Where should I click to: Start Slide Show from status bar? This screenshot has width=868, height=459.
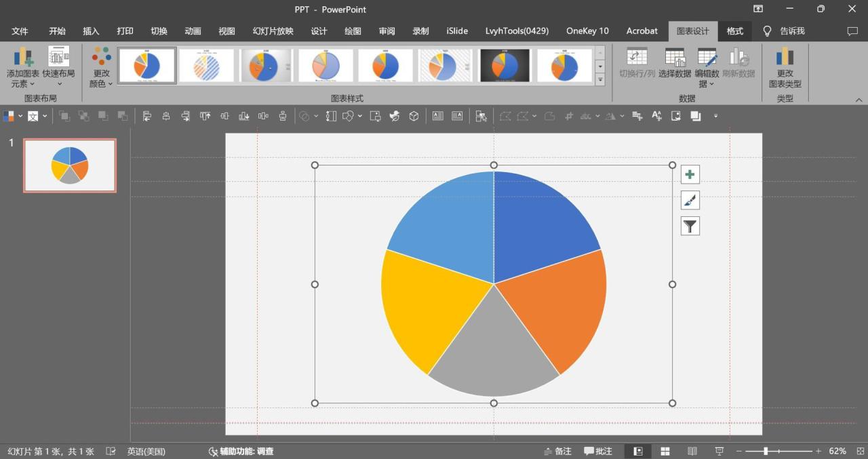(719, 451)
